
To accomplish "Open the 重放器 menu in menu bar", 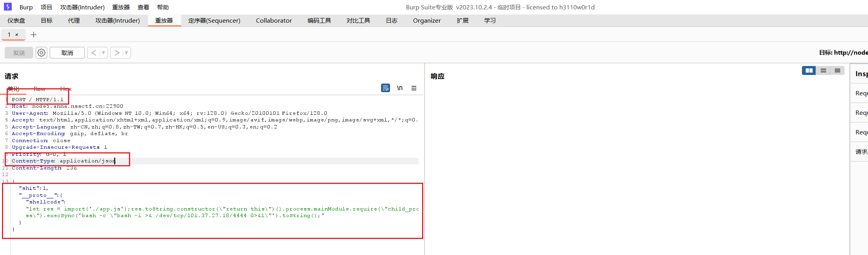I will [x=121, y=7].
